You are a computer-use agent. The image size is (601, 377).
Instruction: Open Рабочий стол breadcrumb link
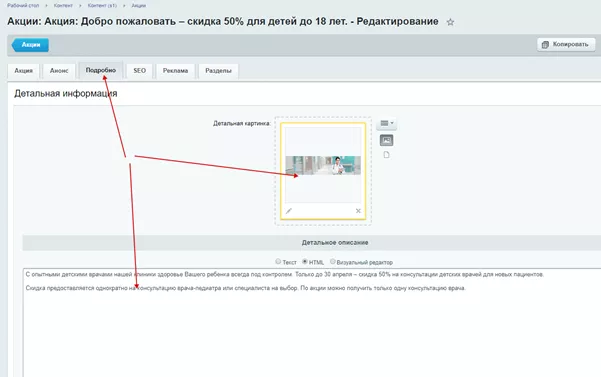[x=23, y=5]
